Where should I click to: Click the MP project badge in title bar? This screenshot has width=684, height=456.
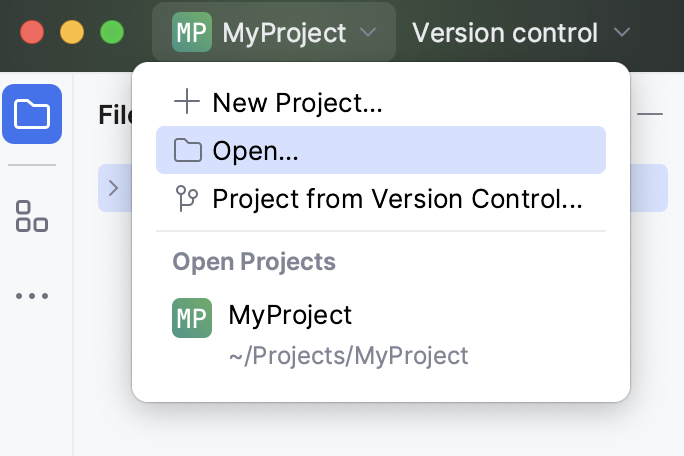(x=192, y=32)
